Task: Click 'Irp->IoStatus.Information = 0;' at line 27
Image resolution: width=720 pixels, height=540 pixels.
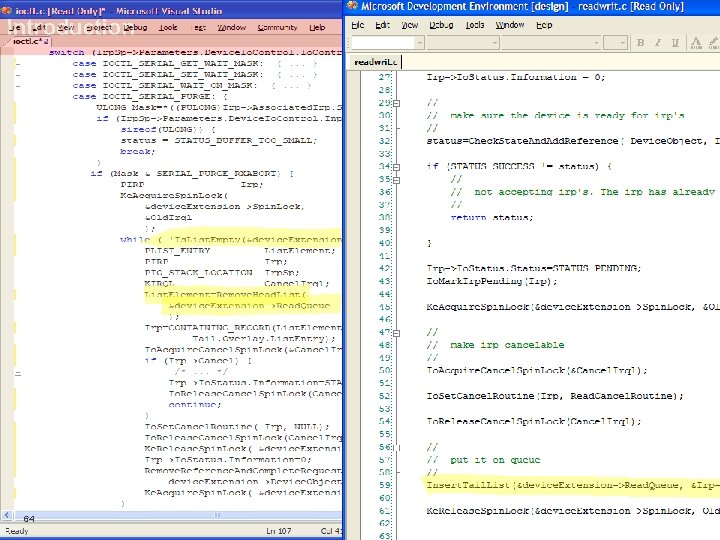Action: (516, 77)
